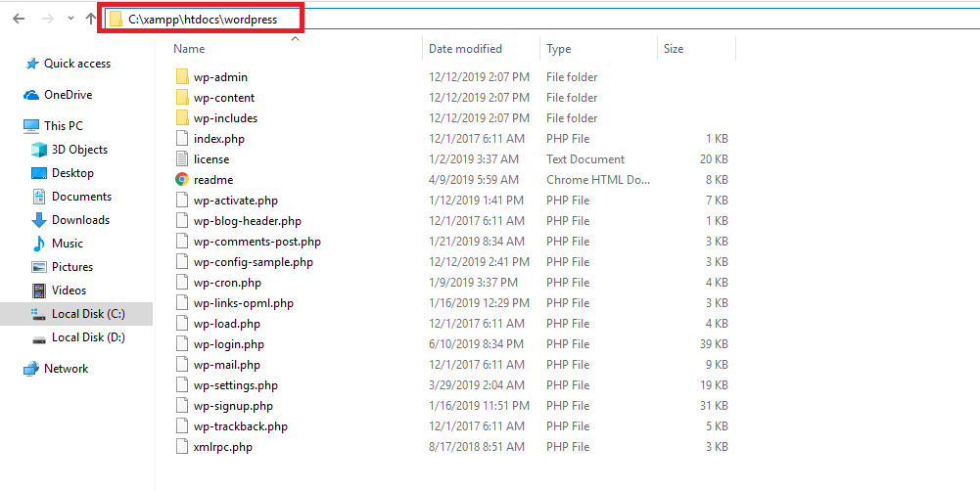Image resolution: width=980 pixels, height=491 pixels.
Task: Open Quick access in navigation pane
Action: tap(77, 64)
